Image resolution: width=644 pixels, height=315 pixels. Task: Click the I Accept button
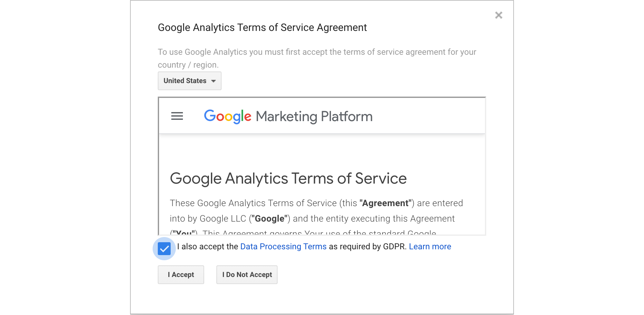tap(181, 275)
